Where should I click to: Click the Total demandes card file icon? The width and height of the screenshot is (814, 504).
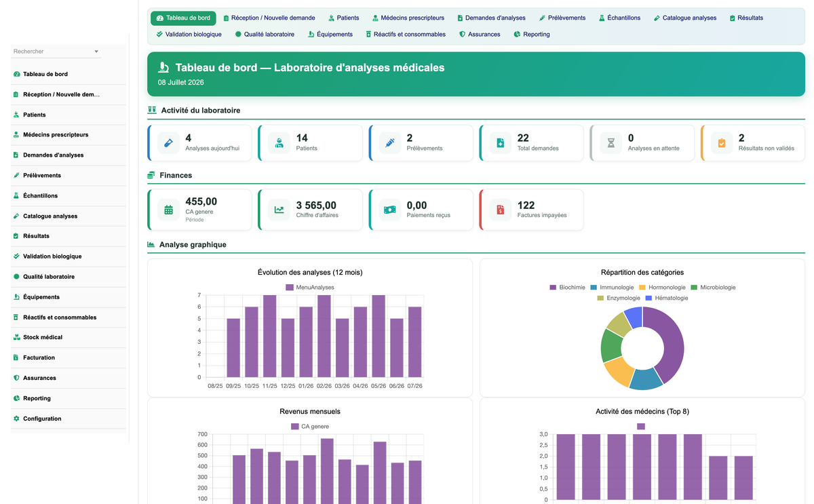(x=501, y=143)
